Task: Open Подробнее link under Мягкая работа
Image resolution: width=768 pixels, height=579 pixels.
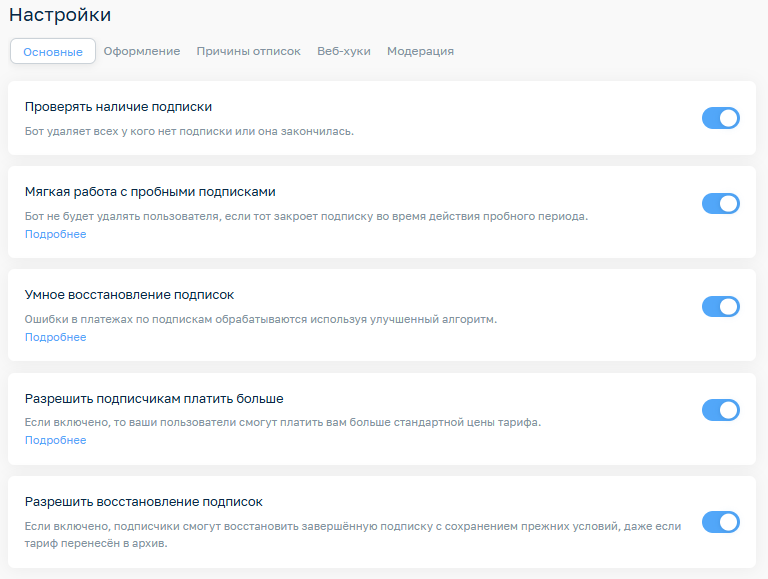Action: [55, 234]
